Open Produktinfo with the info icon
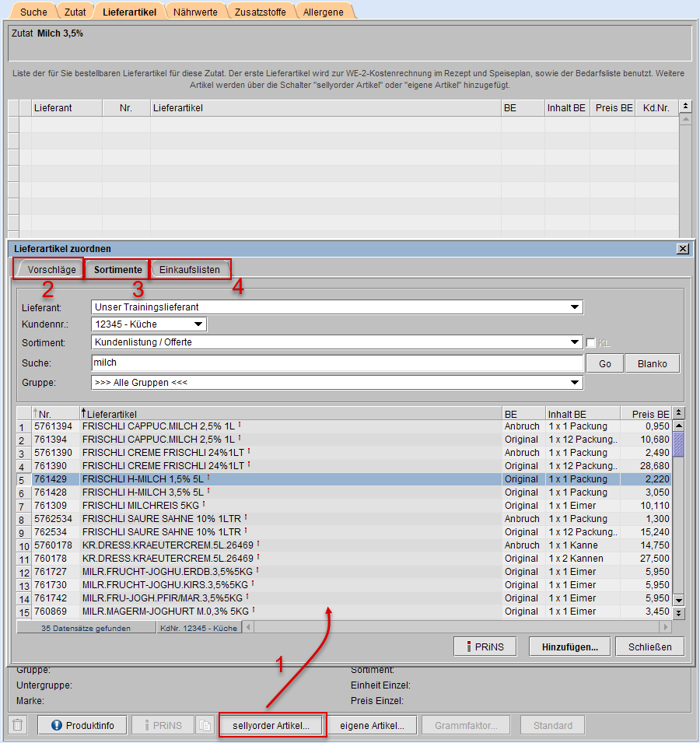Screen dimensions: 700x743 click(82, 725)
